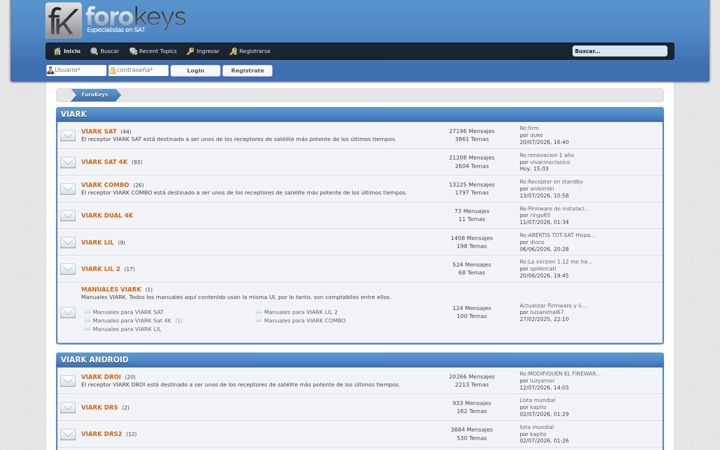Open the Buscar menu item
Viewport: 720px width, 450px height.
[105, 51]
